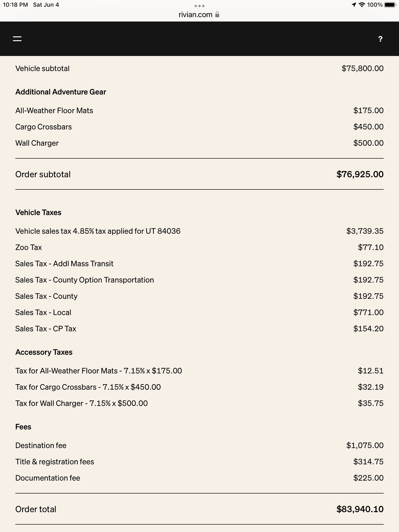This screenshot has width=399, height=532.
Task: Open the hamburger menu icon
Action: tap(17, 39)
